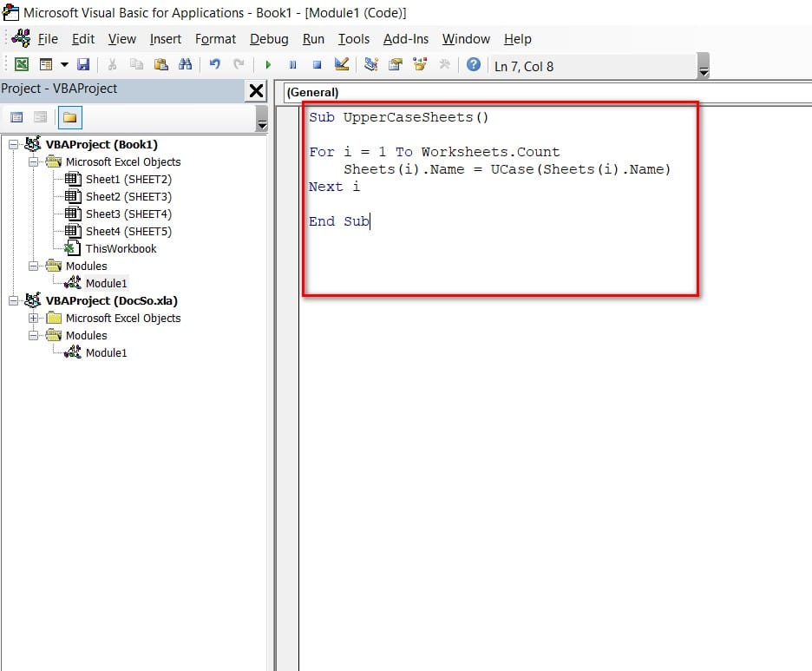Click the Reset stop icon
The width and height of the screenshot is (812, 671).
[x=317, y=64]
